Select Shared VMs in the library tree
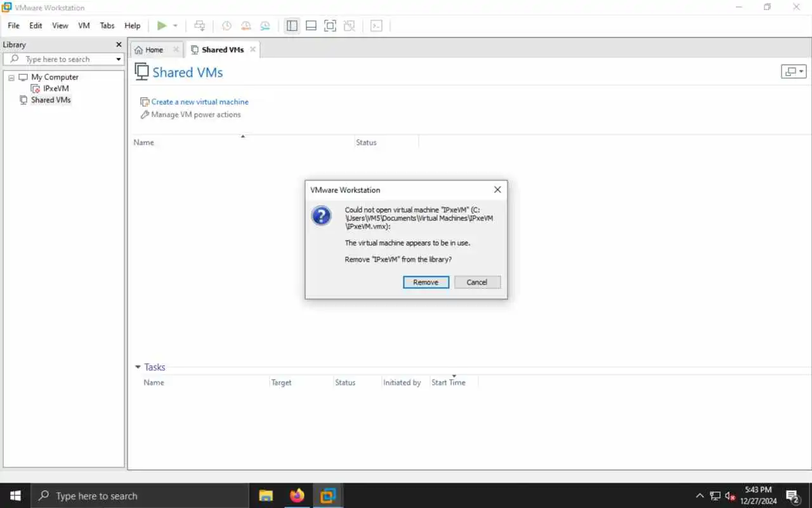Image resolution: width=812 pixels, height=508 pixels. [51, 100]
